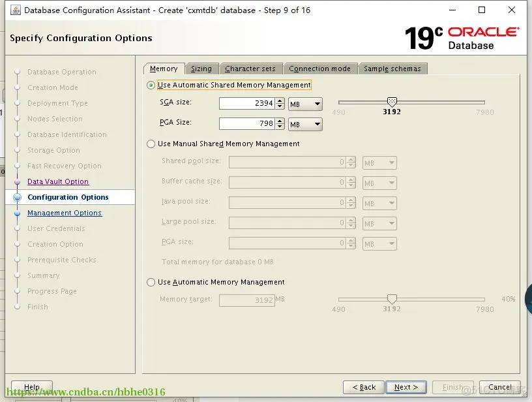Open the Character sets tab
This screenshot has width=532, height=402.
point(250,69)
